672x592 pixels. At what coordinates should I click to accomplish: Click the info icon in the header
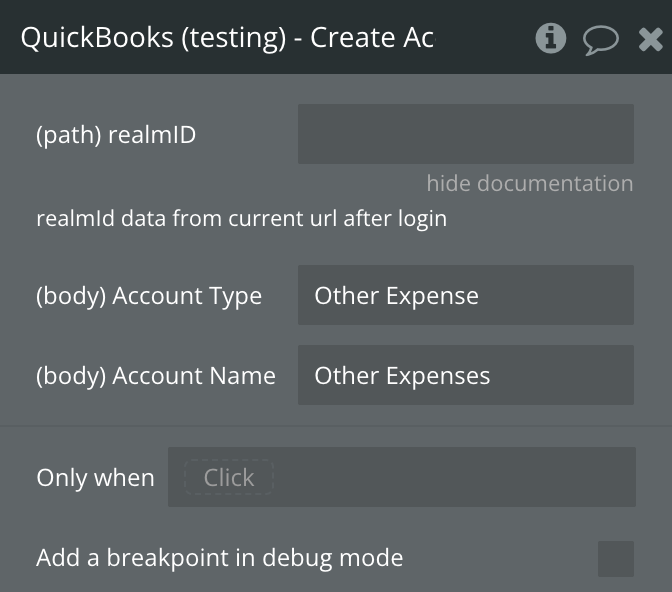[550, 38]
